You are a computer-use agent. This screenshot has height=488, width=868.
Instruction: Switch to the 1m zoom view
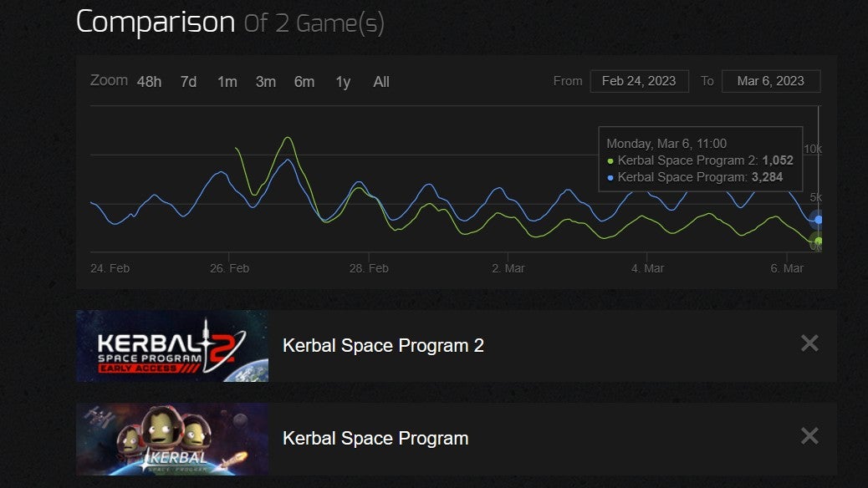227,81
